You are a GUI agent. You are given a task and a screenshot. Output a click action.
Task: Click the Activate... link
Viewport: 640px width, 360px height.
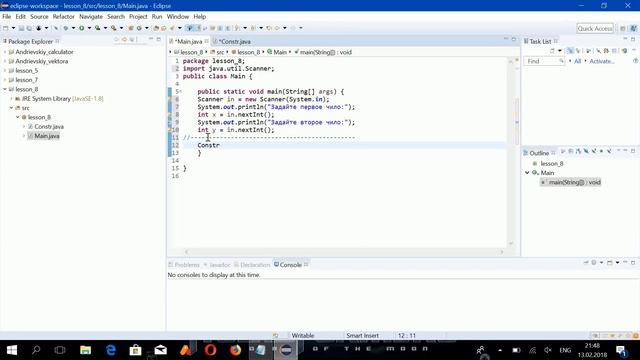pyautogui.click(x=602, y=61)
